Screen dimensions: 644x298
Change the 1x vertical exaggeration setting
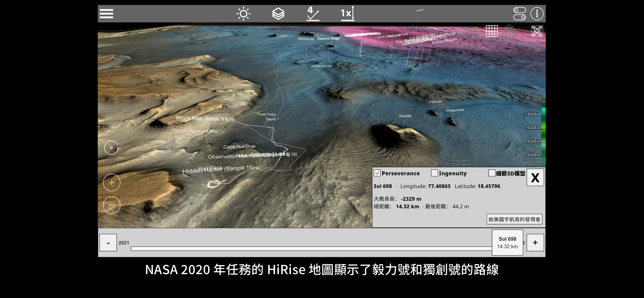pyautogui.click(x=348, y=13)
